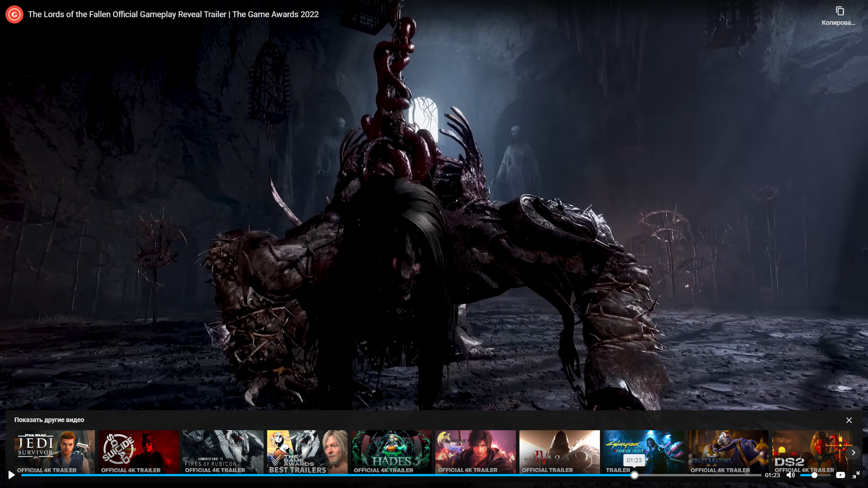Mute the video with speaker icon
Screen dimensions: 868x488
(x=791, y=475)
